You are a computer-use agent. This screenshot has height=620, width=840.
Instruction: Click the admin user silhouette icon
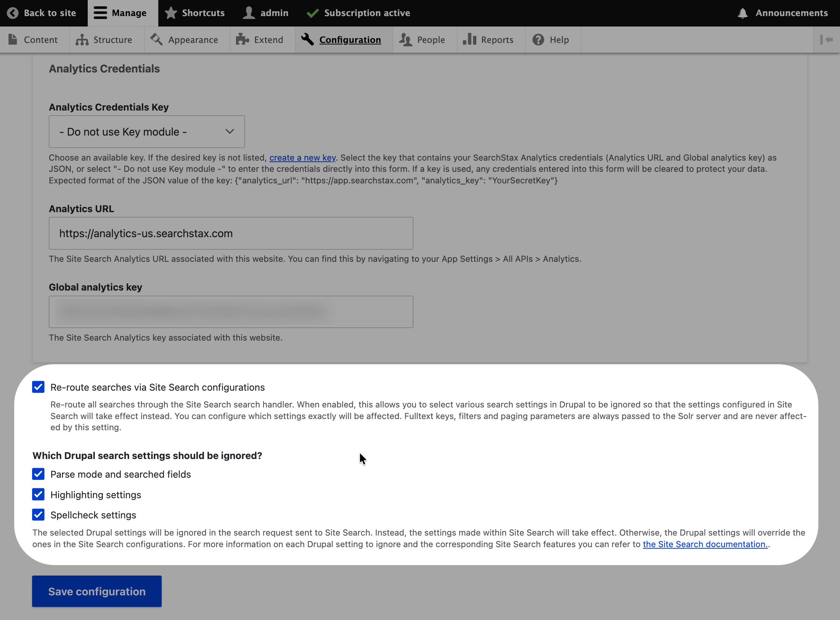pos(249,13)
